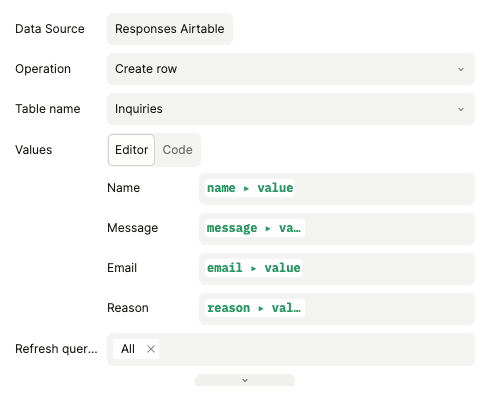Switch to the Editor tab

click(131, 150)
